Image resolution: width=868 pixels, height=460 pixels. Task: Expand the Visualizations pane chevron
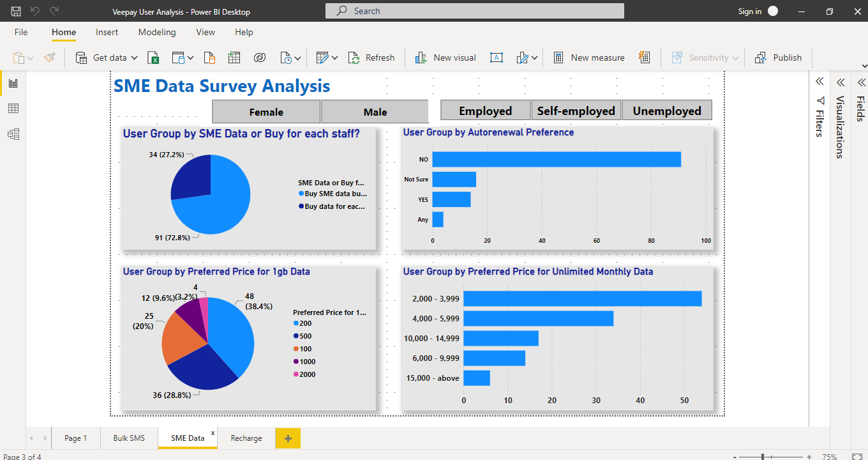(841, 82)
